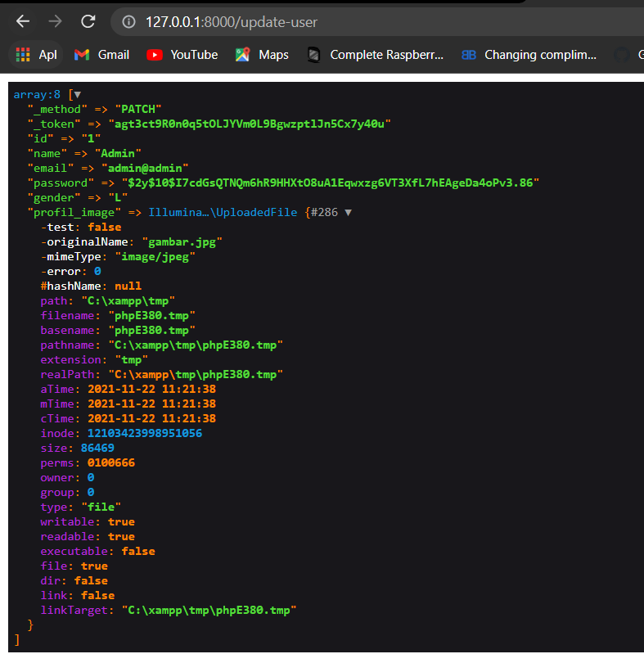Click the cTime timestamp
Screen dimensions: 644x654
click(151, 418)
